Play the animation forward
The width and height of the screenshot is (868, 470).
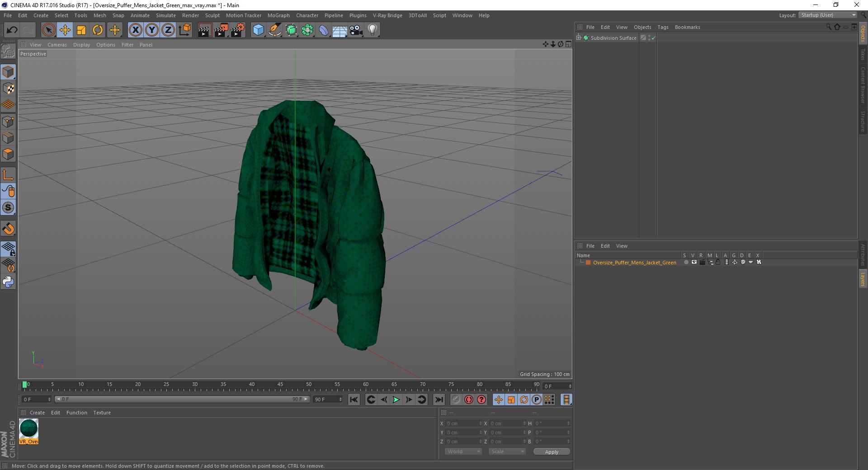[396, 399]
